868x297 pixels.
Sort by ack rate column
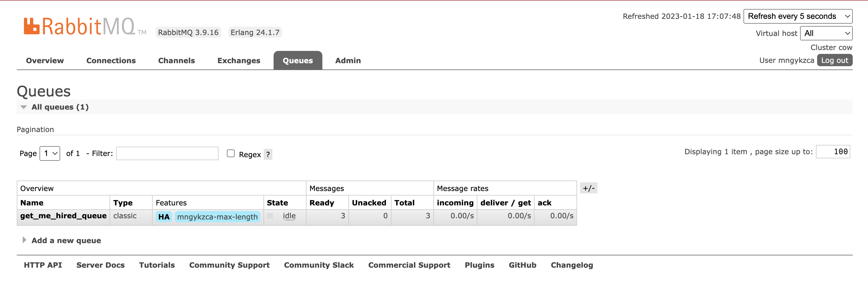click(544, 203)
